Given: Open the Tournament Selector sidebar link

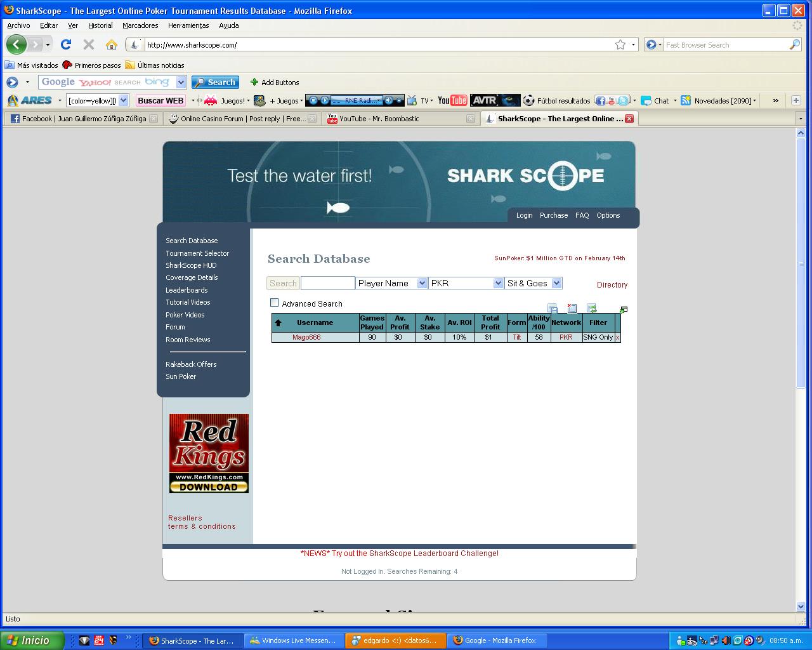Looking at the screenshot, I should 197,253.
